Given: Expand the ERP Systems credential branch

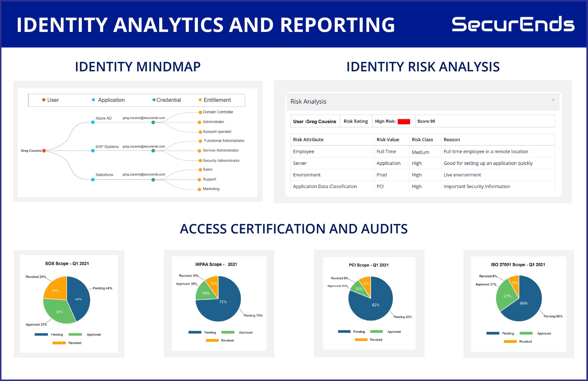Looking at the screenshot, I should pos(153,150).
